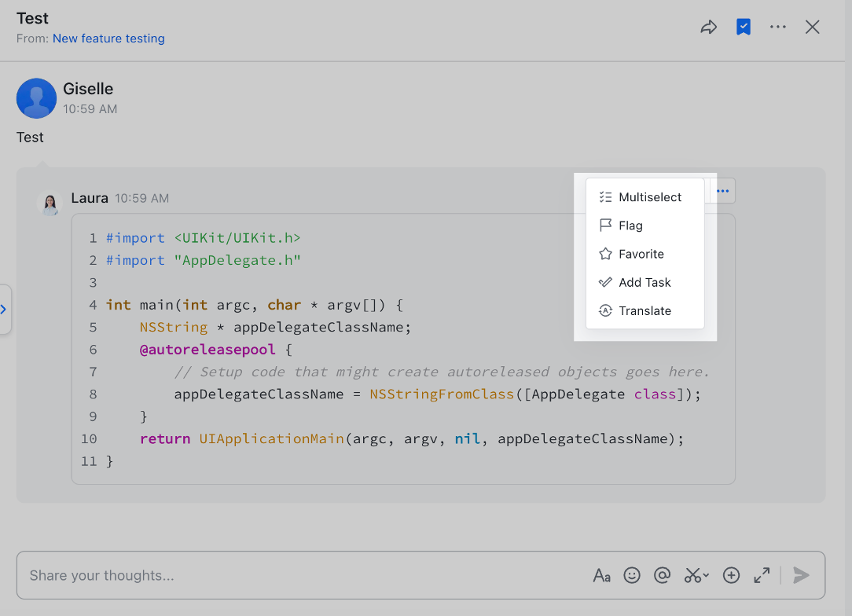Select Add Task menu option
Screen dimensions: 852x616
click(x=645, y=282)
